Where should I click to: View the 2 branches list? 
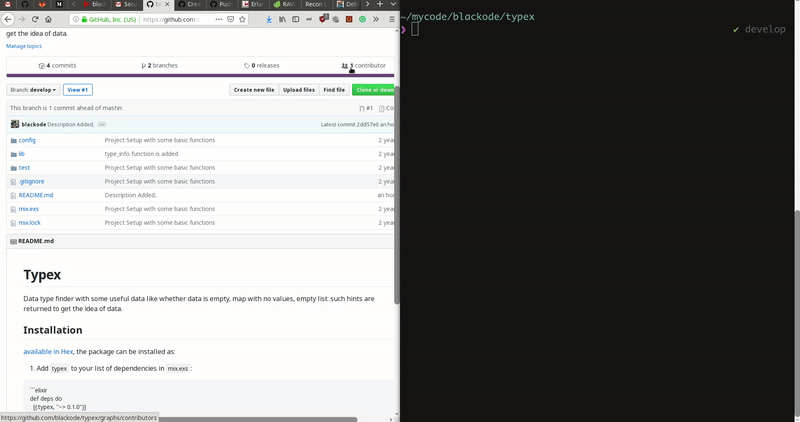159,65
